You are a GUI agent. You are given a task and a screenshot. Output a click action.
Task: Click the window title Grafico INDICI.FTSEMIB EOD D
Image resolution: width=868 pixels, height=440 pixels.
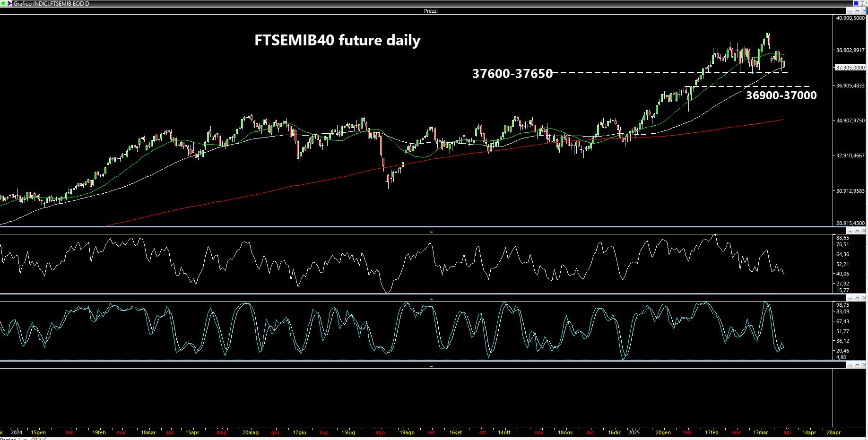click(51, 3)
